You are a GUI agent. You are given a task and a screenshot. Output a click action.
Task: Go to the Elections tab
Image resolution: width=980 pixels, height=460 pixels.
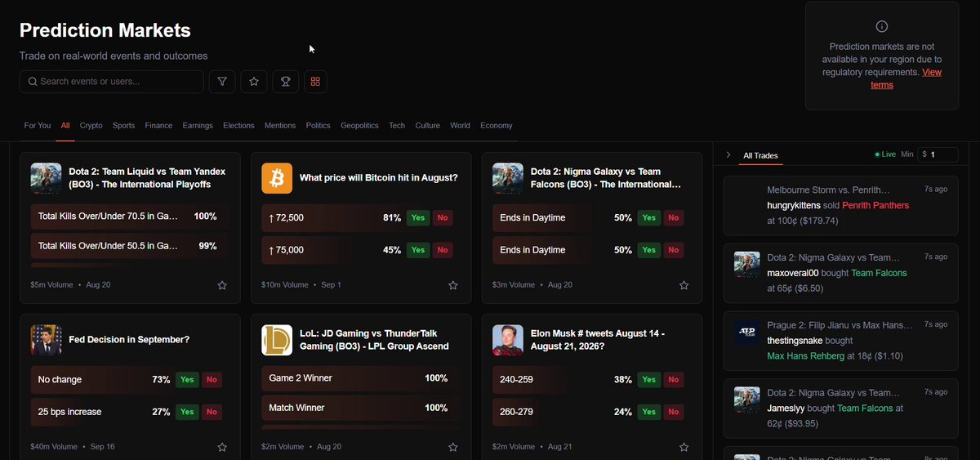click(x=238, y=126)
